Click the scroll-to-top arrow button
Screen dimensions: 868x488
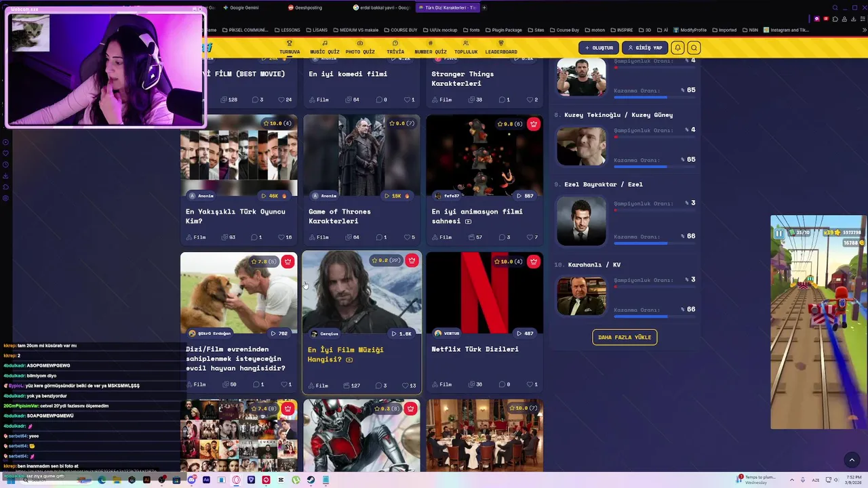(x=852, y=460)
